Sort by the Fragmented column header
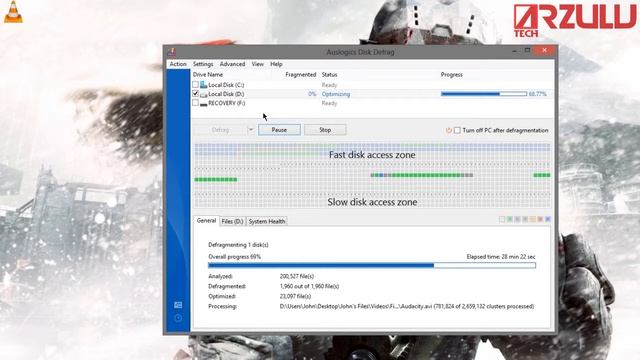640x360 pixels. point(301,75)
